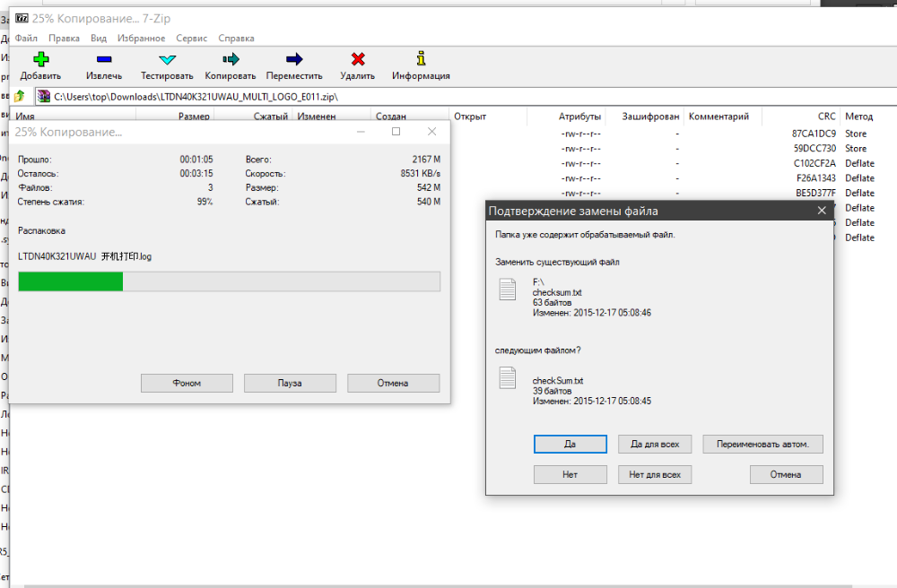Open the Избранное menu
Viewport: 897px width, 588px height.
[x=142, y=39]
